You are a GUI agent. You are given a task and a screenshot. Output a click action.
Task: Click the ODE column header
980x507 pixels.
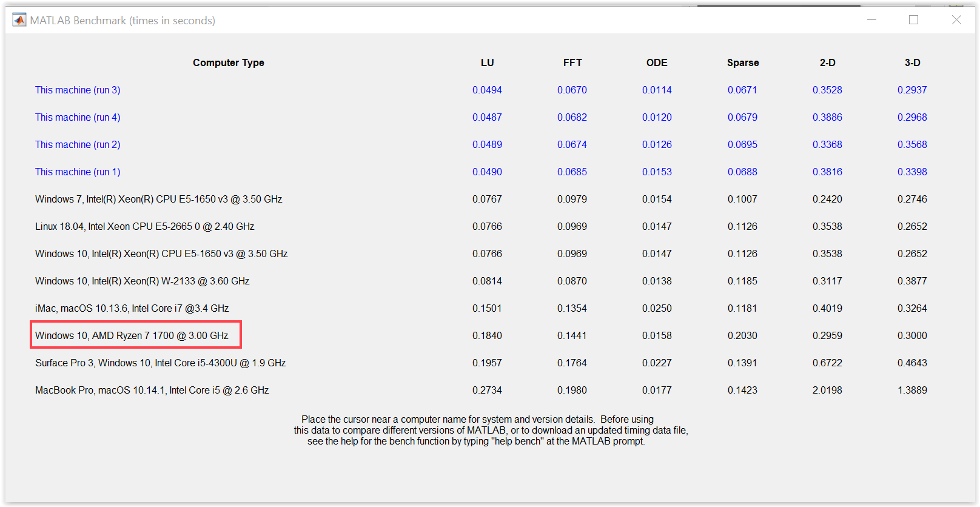[657, 62]
